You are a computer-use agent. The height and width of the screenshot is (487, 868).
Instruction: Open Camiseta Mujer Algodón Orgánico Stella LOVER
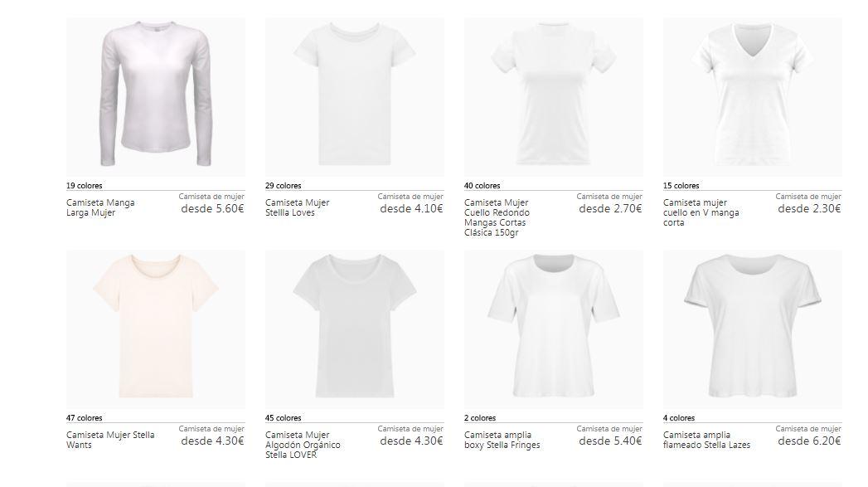pos(303,445)
